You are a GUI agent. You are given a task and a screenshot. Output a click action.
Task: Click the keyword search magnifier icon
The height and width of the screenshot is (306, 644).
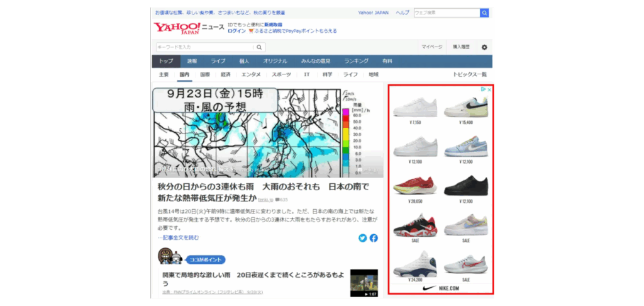(x=260, y=47)
